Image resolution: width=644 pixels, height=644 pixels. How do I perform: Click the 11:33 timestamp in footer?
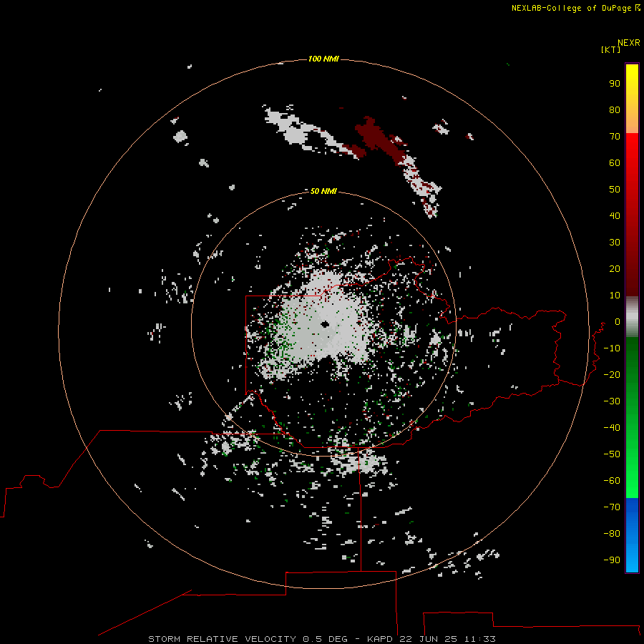pos(479,639)
